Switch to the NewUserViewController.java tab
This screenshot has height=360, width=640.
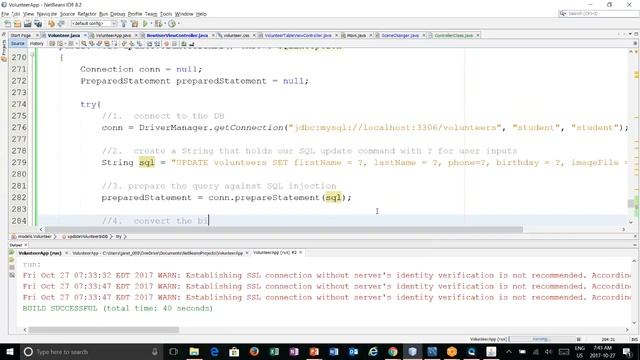pyautogui.click(x=177, y=36)
